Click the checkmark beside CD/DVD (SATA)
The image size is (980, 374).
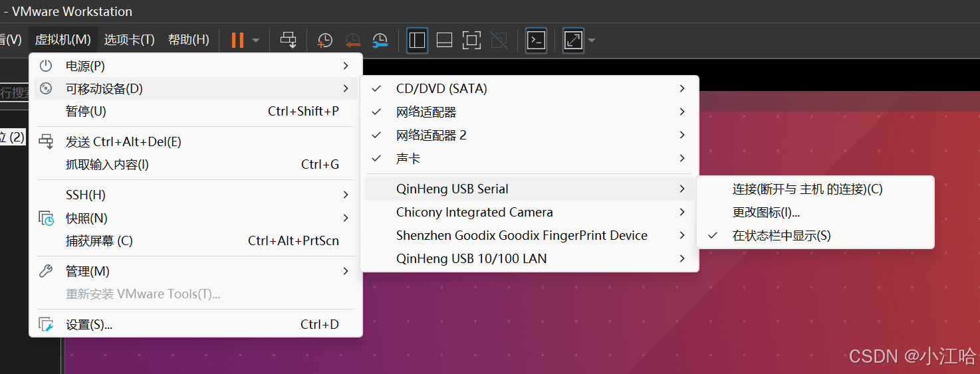pyautogui.click(x=376, y=88)
